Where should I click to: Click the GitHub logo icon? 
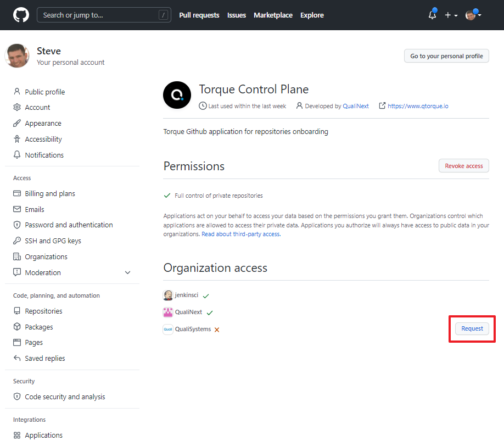[21, 15]
